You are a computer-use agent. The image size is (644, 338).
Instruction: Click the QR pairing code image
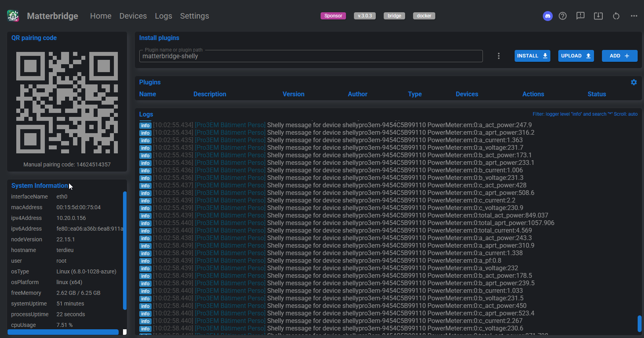[x=67, y=103]
